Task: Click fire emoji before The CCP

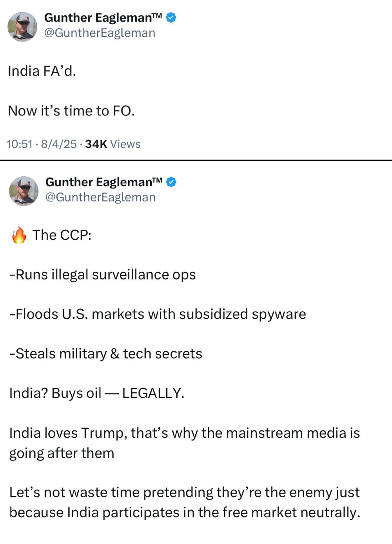Action: tap(19, 235)
